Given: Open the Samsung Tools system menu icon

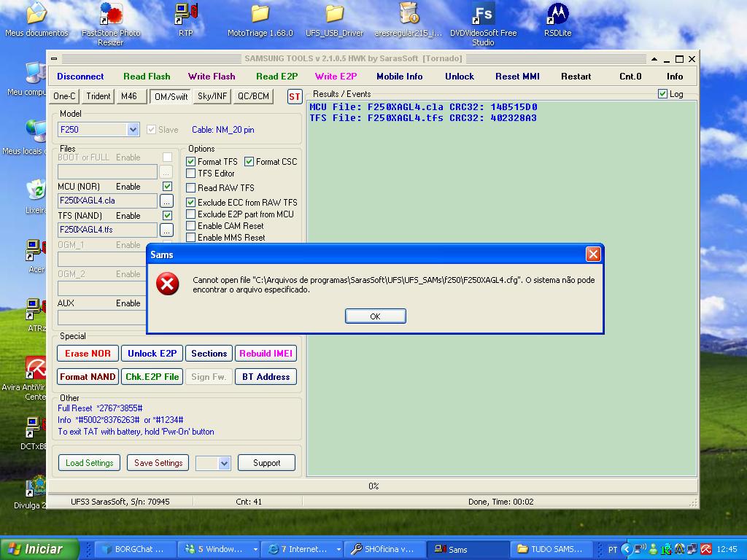Looking at the screenshot, I should (x=54, y=58).
